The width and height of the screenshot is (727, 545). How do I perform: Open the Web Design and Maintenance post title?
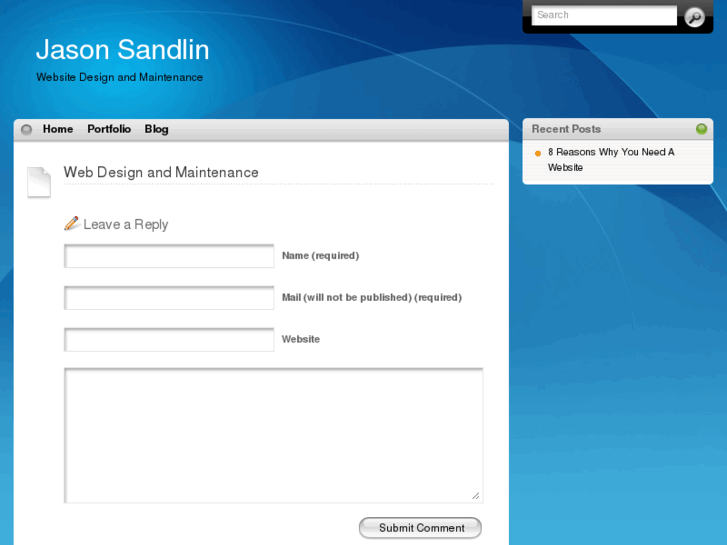pos(161,172)
